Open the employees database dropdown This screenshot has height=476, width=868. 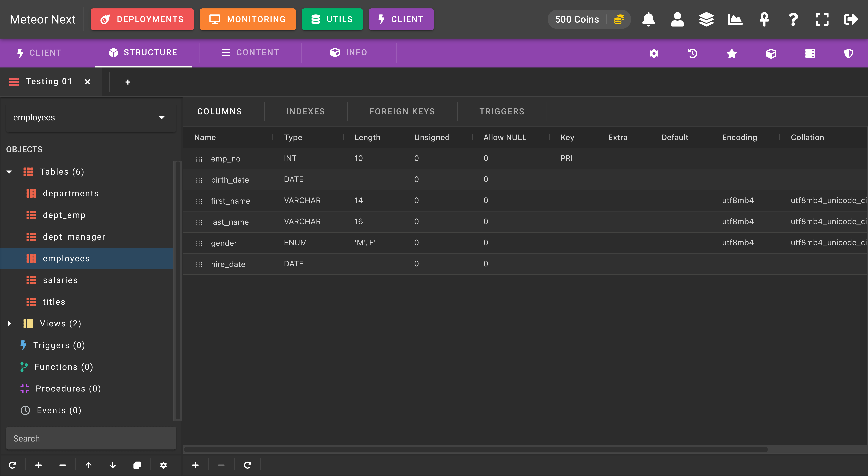coord(91,117)
